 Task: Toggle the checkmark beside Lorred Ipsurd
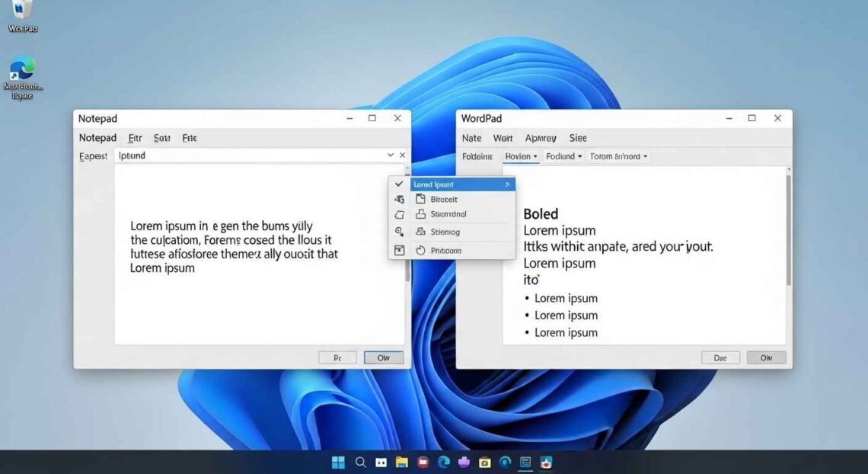click(399, 184)
